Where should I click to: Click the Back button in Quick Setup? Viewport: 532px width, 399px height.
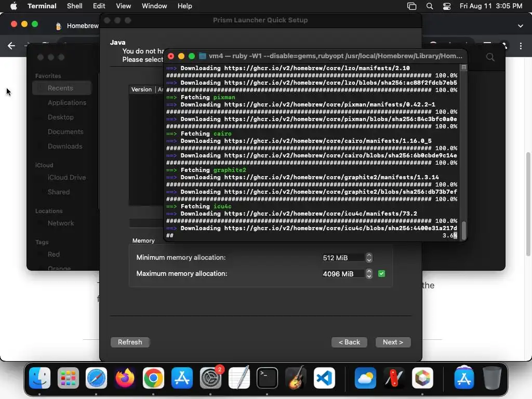click(350, 342)
